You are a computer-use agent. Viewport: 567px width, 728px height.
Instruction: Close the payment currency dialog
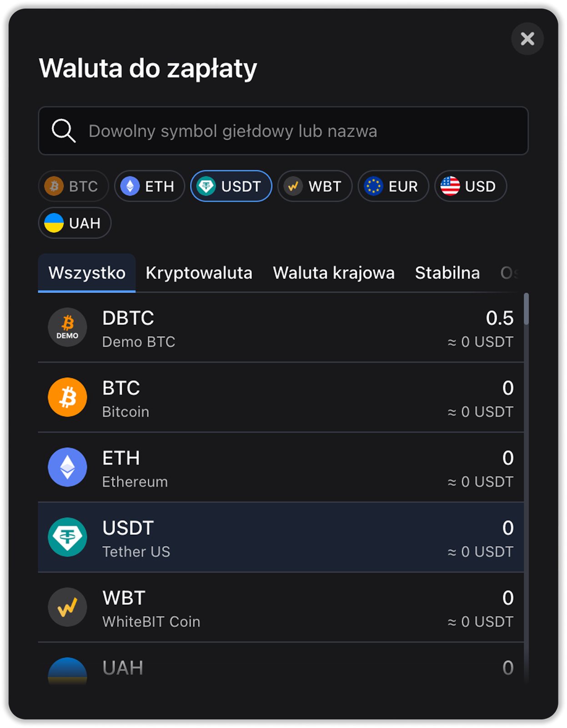point(527,39)
